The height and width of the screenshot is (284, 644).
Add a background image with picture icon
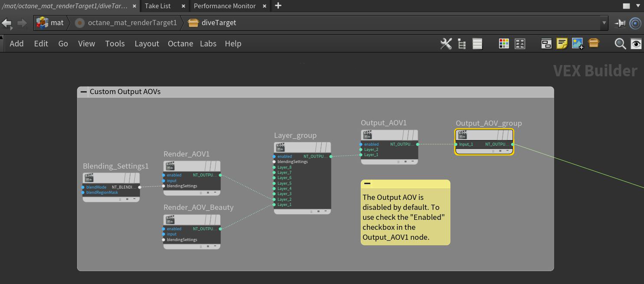(x=578, y=44)
